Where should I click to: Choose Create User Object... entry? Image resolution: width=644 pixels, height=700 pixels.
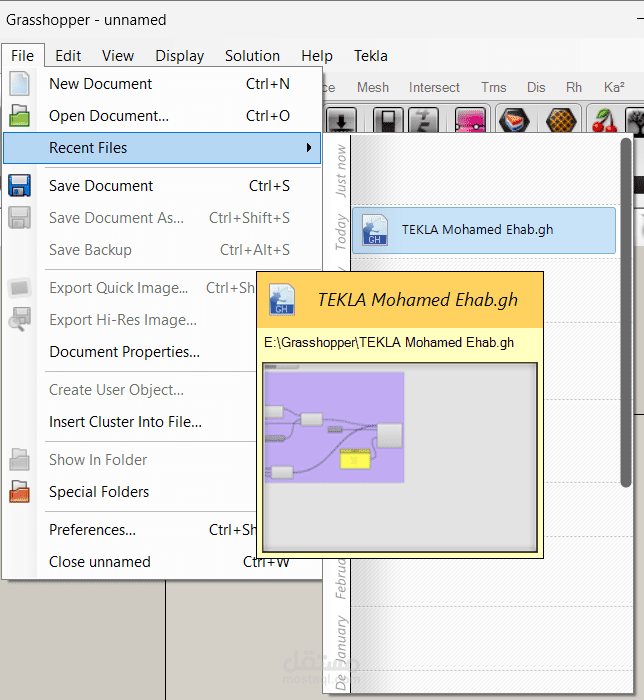[x=129, y=390]
